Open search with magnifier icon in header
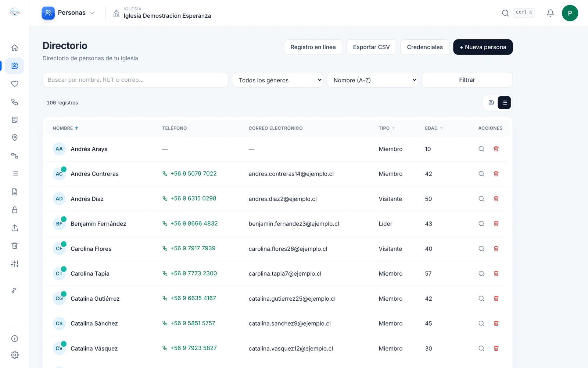This screenshot has width=588, height=368. click(x=505, y=13)
